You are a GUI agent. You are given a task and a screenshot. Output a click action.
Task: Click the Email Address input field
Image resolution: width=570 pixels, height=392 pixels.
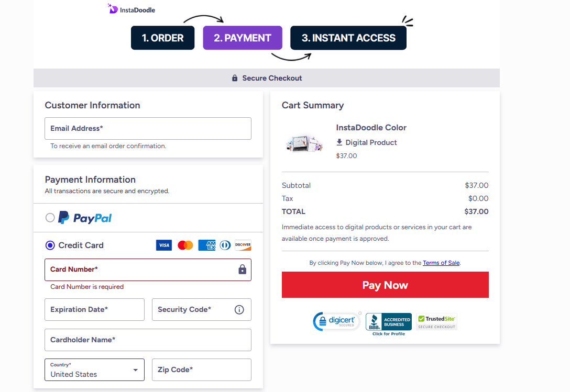148,128
